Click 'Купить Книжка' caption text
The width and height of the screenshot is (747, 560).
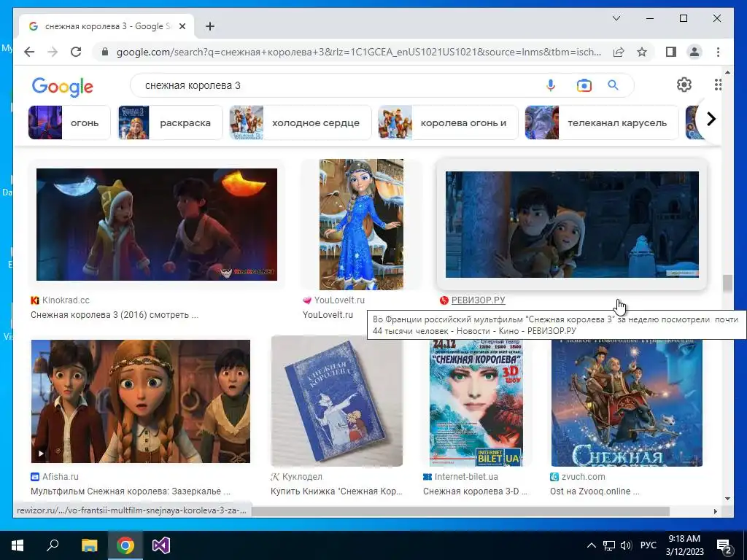pyautogui.click(x=336, y=491)
